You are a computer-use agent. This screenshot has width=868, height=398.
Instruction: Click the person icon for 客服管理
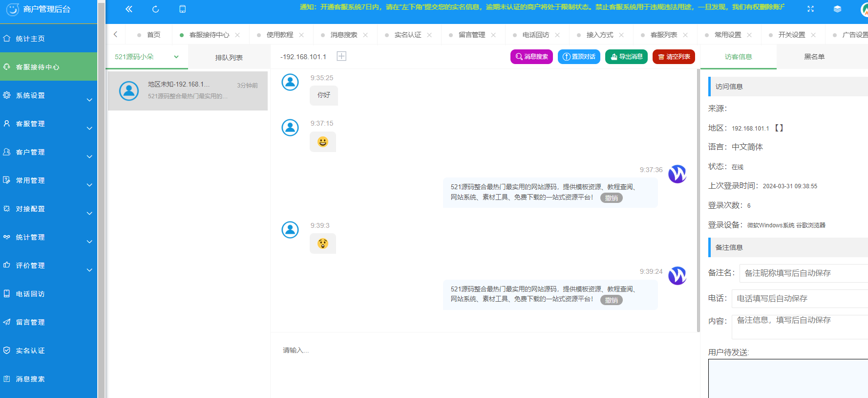(7, 123)
